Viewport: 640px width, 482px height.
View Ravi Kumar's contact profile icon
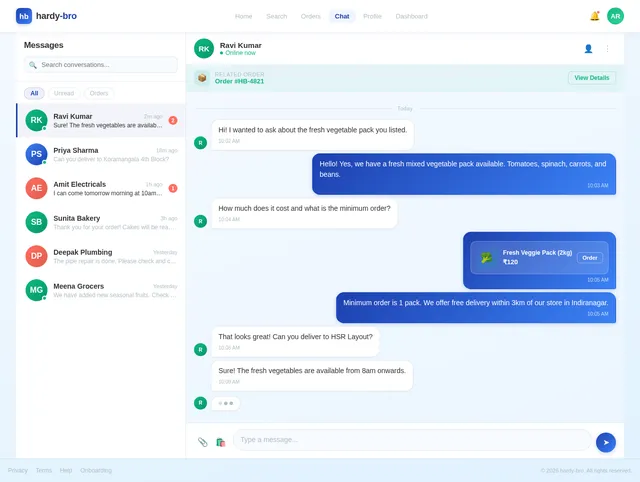tap(588, 49)
